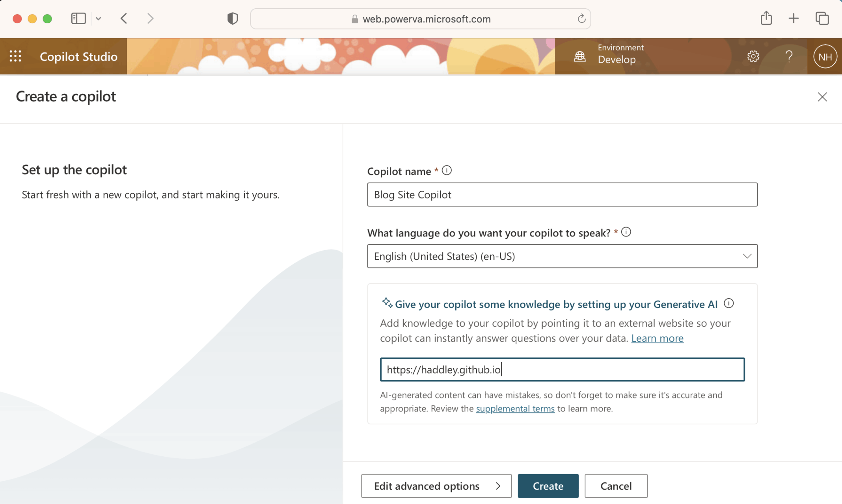Open the app launcher waffle icon
The height and width of the screenshot is (504, 842).
point(15,56)
